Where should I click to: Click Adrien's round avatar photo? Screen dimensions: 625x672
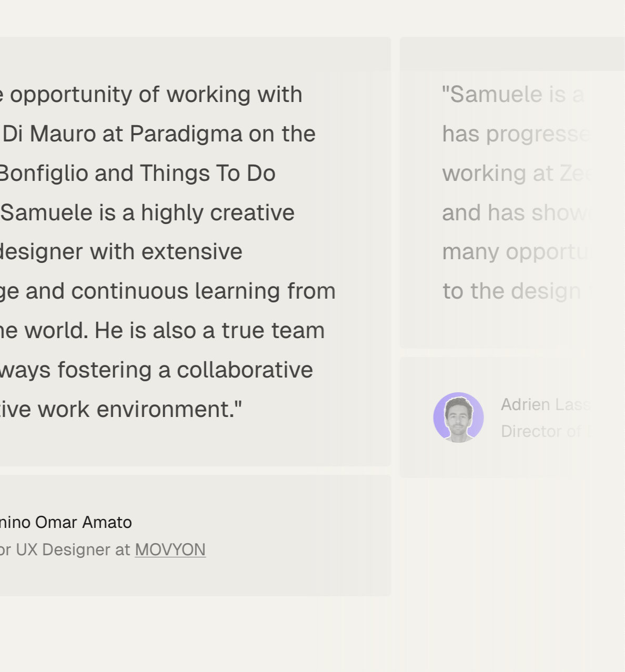coord(458,418)
